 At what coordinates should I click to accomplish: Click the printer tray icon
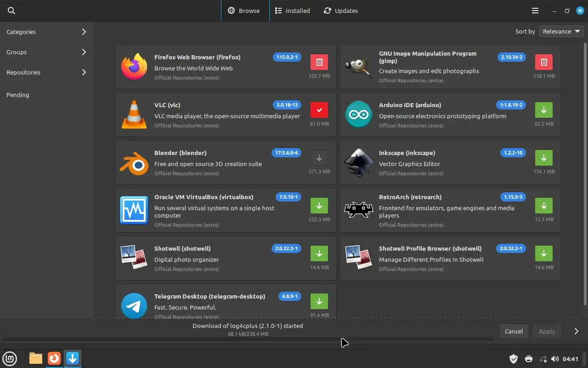pos(529,359)
